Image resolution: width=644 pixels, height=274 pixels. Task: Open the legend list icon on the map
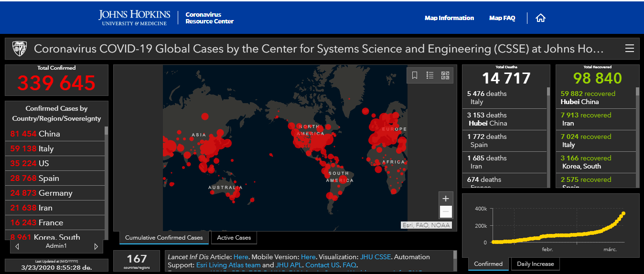(x=430, y=75)
